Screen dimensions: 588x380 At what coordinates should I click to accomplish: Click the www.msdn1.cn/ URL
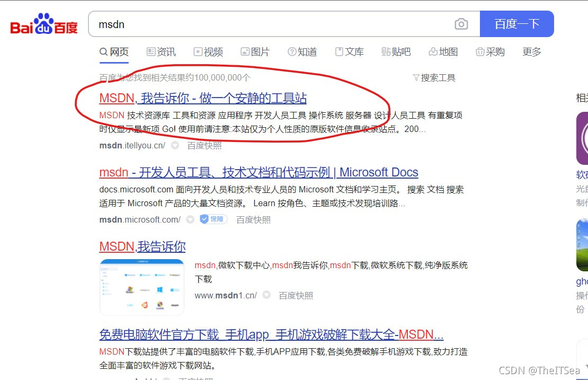click(x=226, y=296)
